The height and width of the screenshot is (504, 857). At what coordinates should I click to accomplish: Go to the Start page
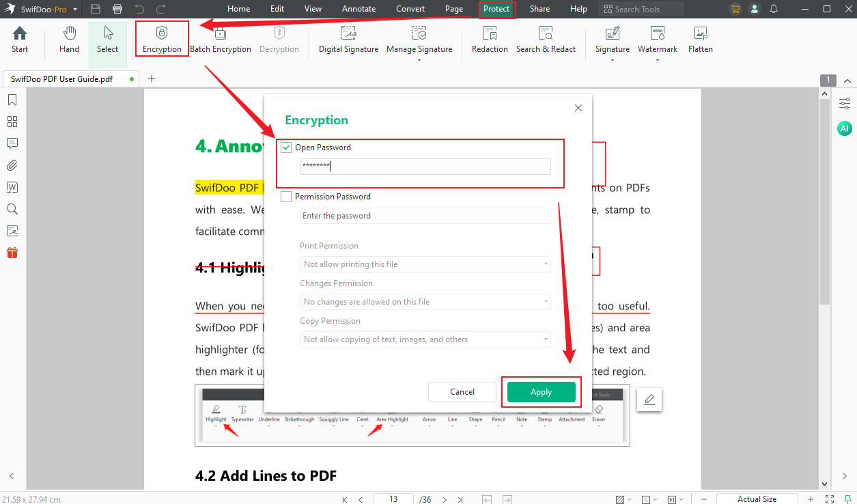pos(20,40)
